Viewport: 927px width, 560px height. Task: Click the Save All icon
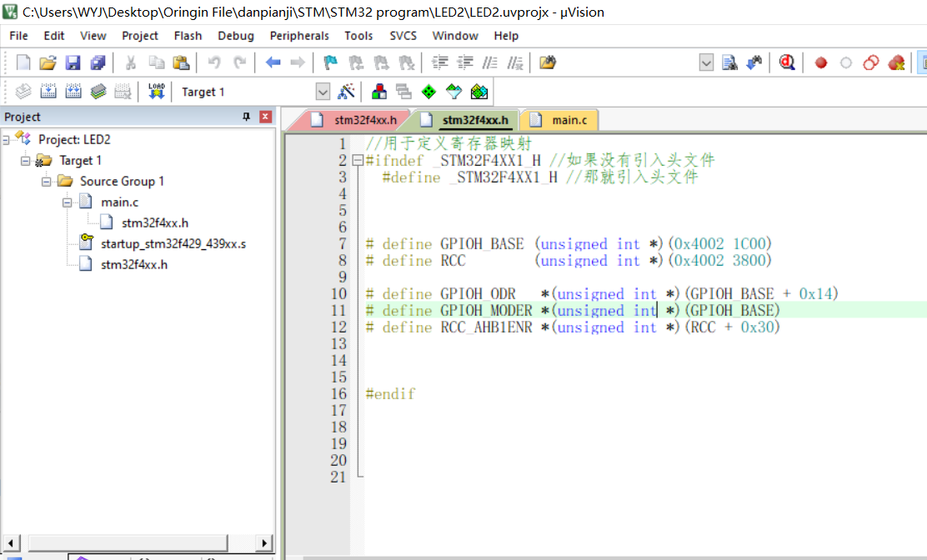pyautogui.click(x=98, y=62)
